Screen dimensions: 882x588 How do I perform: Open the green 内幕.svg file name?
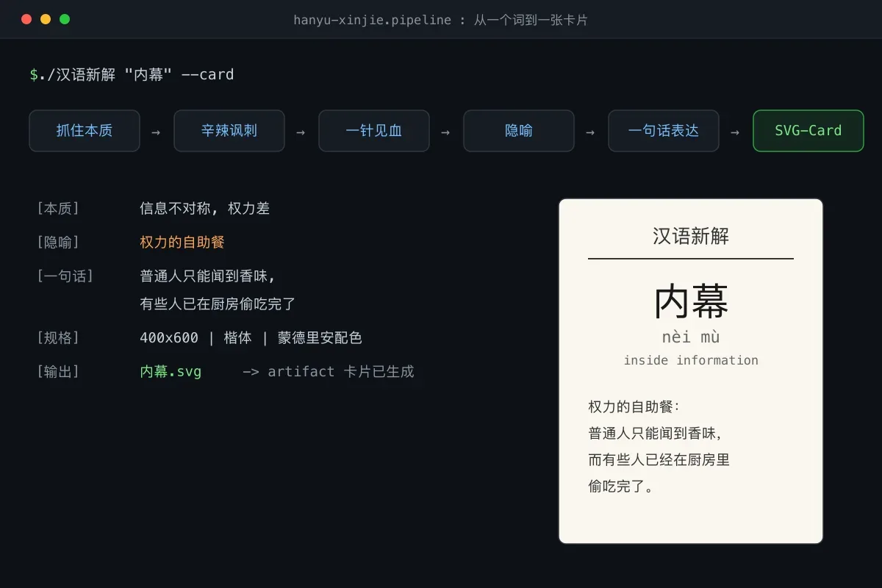point(171,372)
